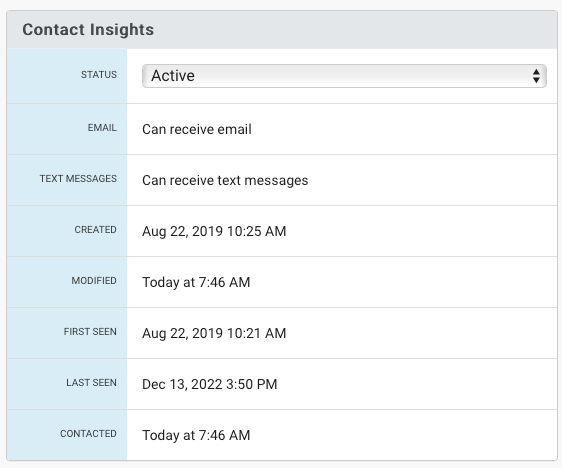The height and width of the screenshot is (468, 562).
Task: Click empty area right of email status
Action: [404, 129]
